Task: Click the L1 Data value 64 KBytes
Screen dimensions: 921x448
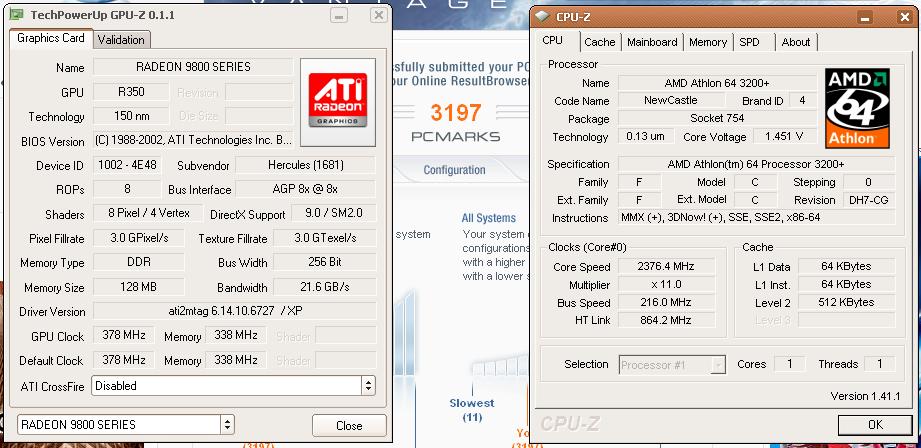Action: pos(846,266)
